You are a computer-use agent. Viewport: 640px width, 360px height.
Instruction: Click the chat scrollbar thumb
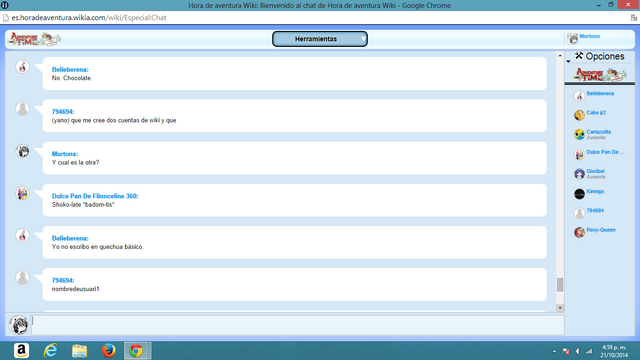560,284
